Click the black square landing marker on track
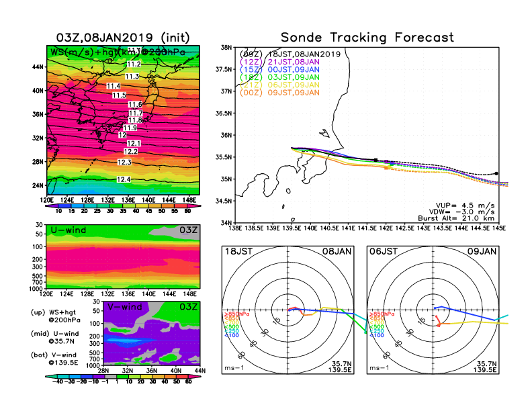Image resolution: width=532 pixels, height=411 pixels. 375,160
